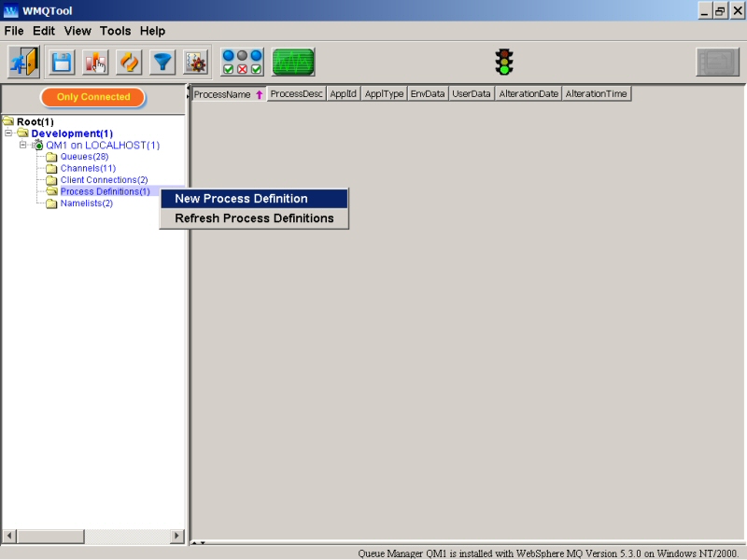Click the status lights checkmarks icon
Screen dimensions: 747x560
tap(242, 62)
